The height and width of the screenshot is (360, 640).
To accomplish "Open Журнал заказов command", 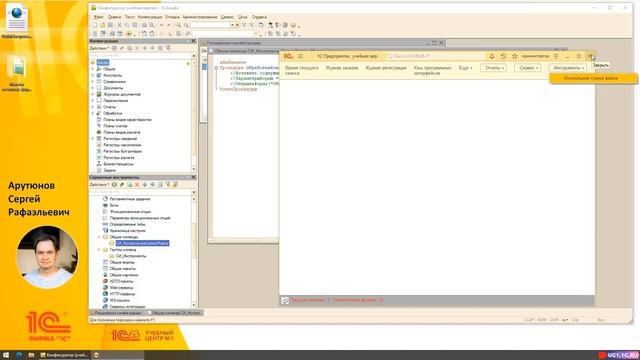I will point(342,68).
